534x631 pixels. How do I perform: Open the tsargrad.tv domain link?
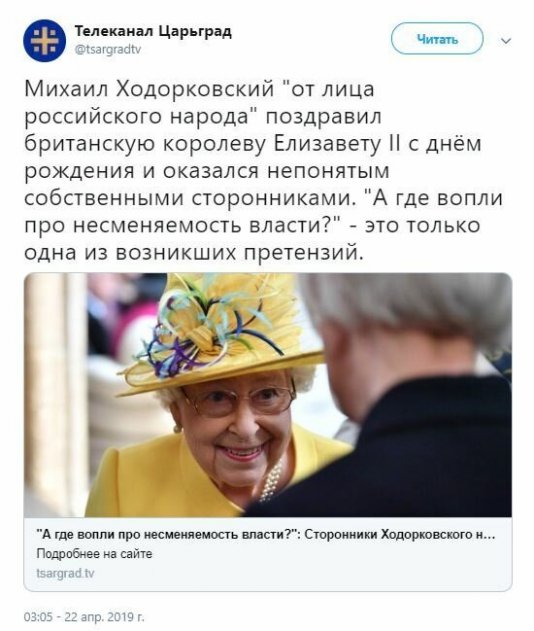point(65,573)
